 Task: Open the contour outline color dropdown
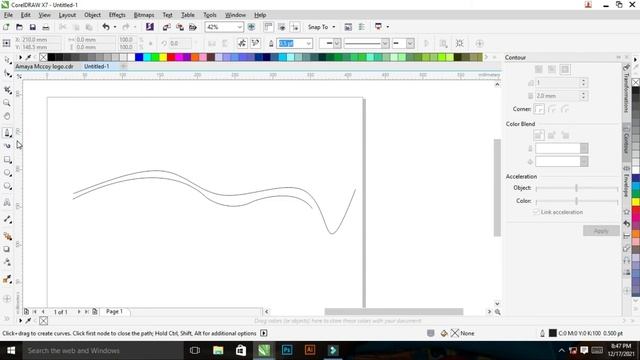point(584,149)
